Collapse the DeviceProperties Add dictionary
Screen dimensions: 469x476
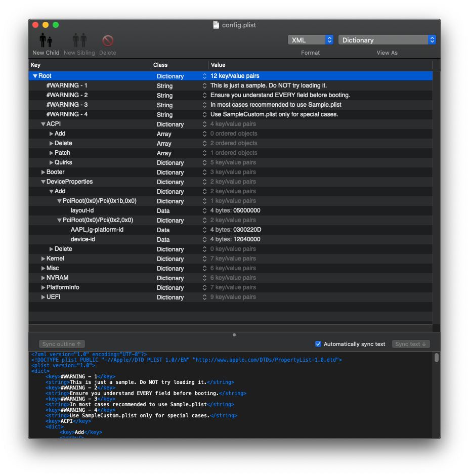pos(51,192)
